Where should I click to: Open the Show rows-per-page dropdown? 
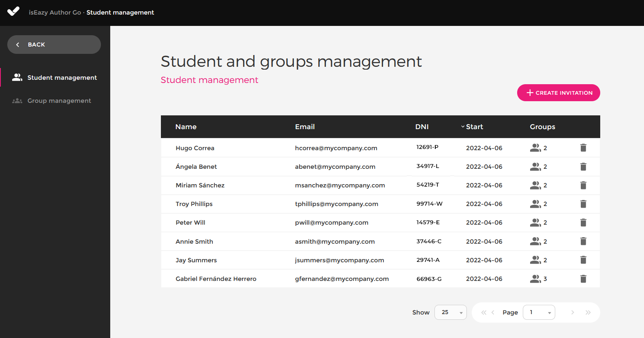click(450, 312)
